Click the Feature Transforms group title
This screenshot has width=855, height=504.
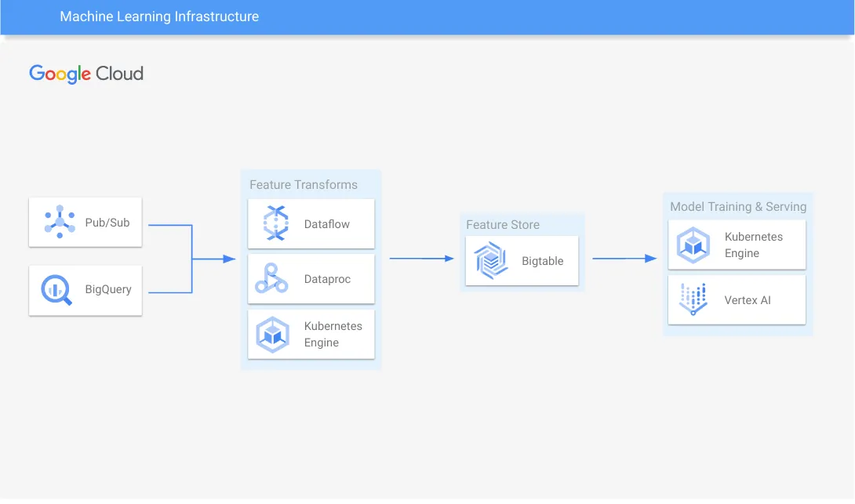click(304, 185)
